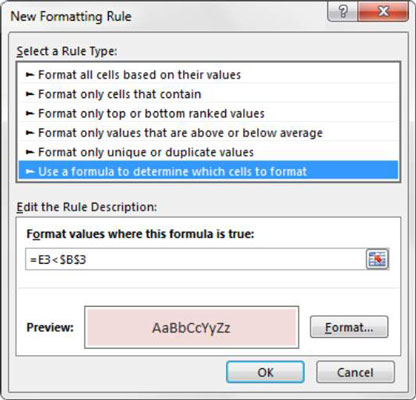The width and height of the screenshot is (416, 400).
Task: Click the arrow bullet beside 'Format all cells'
Action: click(30, 75)
